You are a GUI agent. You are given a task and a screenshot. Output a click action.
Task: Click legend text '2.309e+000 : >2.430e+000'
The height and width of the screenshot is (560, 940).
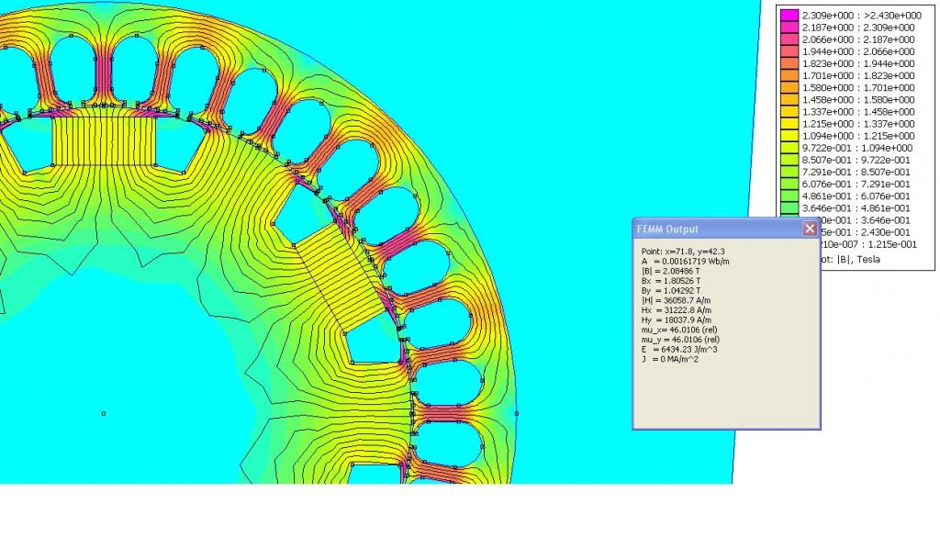click(x=861, y=16)
